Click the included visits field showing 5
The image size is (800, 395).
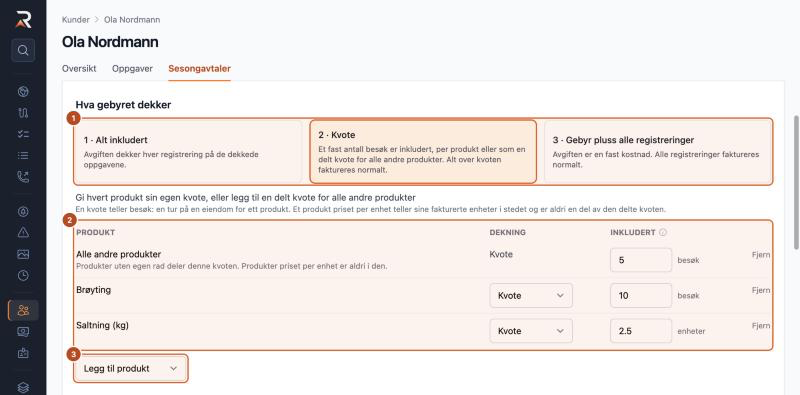click(x=641, y=260)
